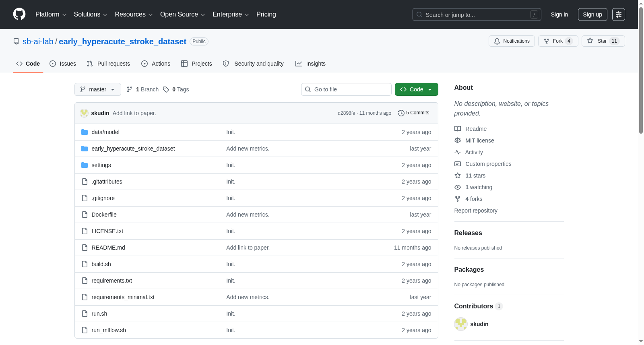Open the early_hyperacute_stroke_dataset folder
The image size is (644, 345).
point(133,149)
